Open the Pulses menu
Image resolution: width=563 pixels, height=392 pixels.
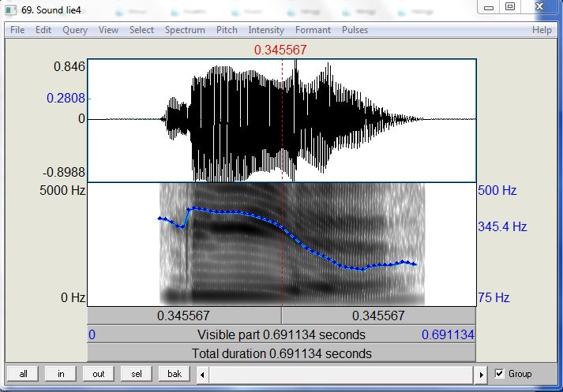point(355,30)
